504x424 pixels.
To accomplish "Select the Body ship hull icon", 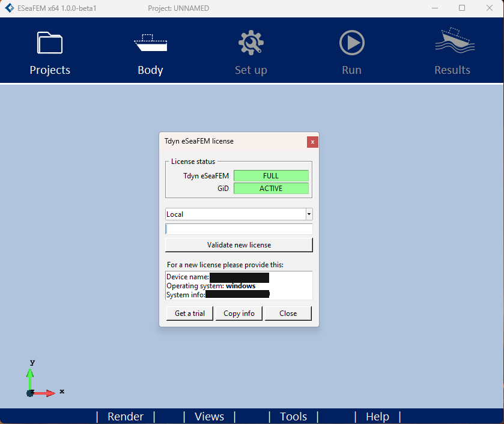I will click(x=150, y=43).
